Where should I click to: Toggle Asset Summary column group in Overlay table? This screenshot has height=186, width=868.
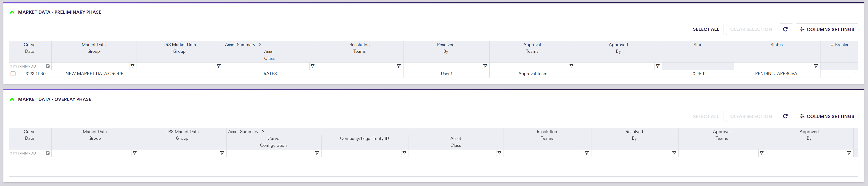pos(263,131)
